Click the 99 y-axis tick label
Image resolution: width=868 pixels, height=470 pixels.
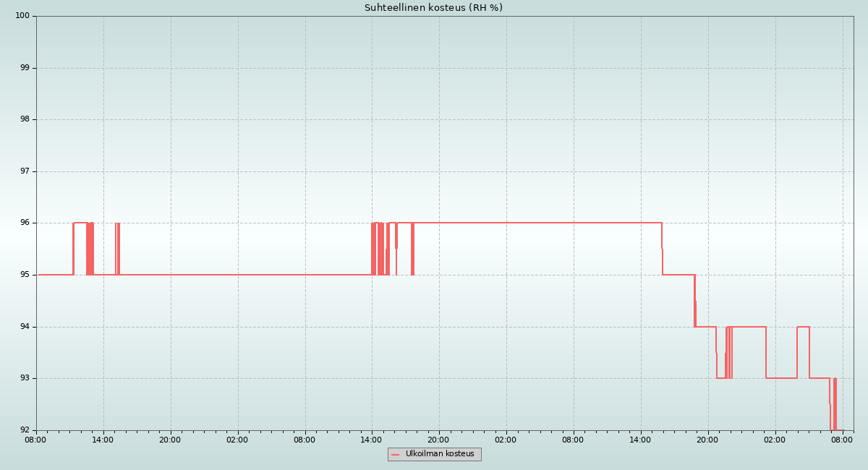click(x=24, y=68)
